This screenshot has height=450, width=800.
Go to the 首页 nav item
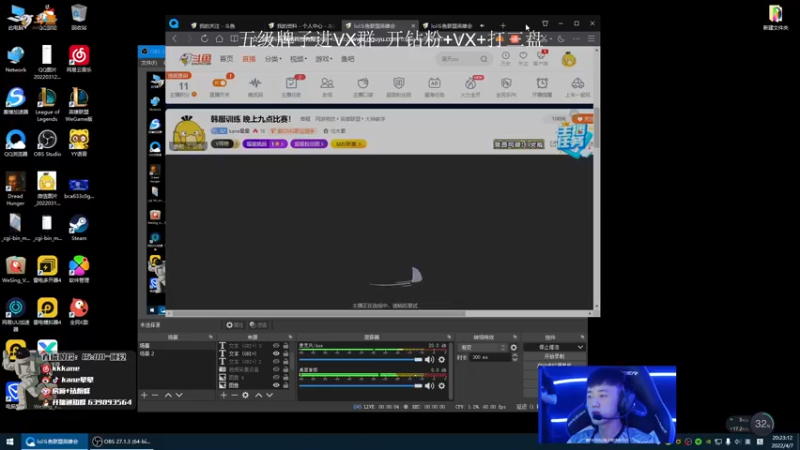[227, 59]
